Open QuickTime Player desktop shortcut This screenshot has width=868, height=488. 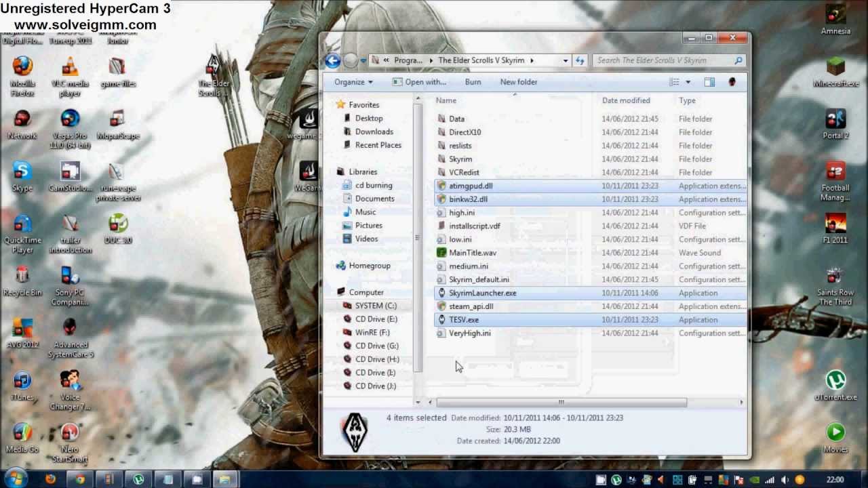coord(22,234)
